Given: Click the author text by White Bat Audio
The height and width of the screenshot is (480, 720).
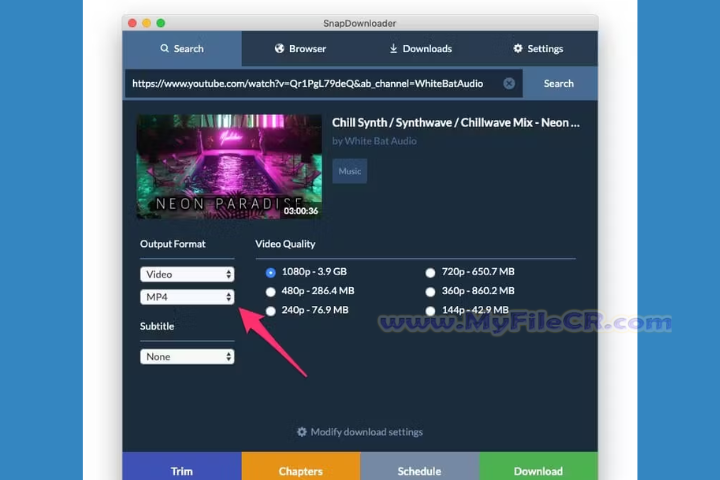Looking at the screenshot, I should 374,141.
